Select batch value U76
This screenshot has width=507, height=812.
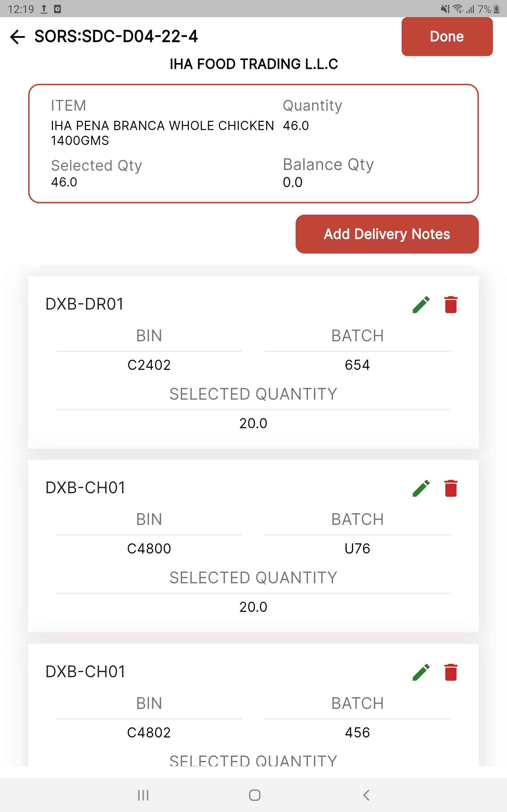pos(357,549)
